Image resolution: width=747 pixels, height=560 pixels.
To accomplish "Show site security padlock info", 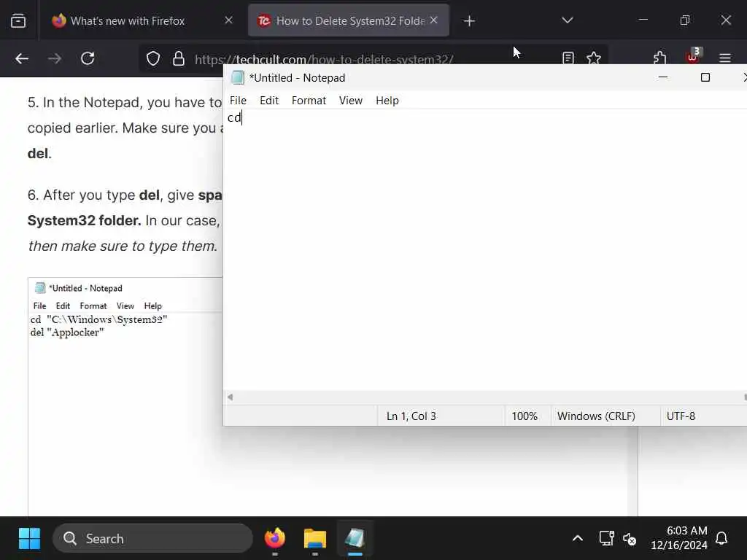I will pos(179,58).
